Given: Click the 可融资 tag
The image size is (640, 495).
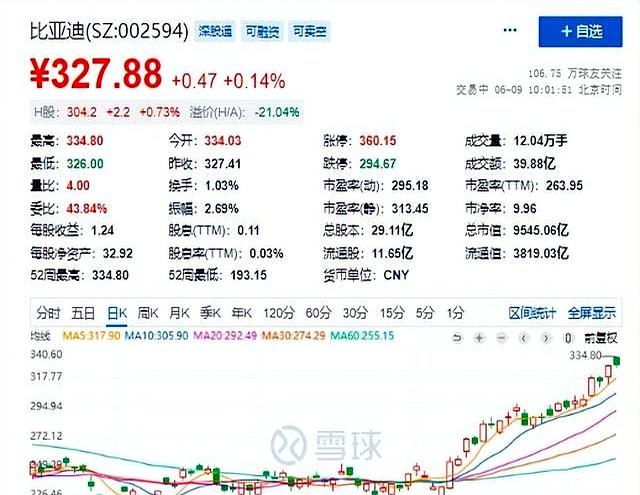Looking at the screenshot, I should tap(262, 31).
